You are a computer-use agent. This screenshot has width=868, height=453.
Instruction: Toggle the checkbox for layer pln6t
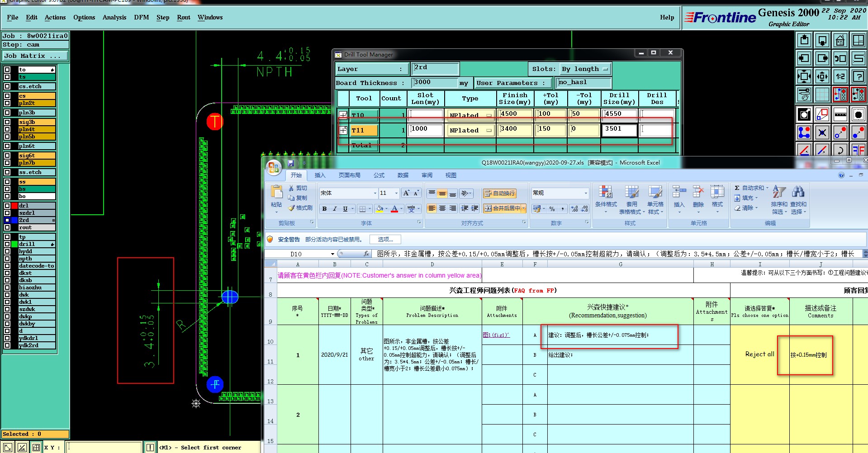pyautogui.click(x=7, y=146)
